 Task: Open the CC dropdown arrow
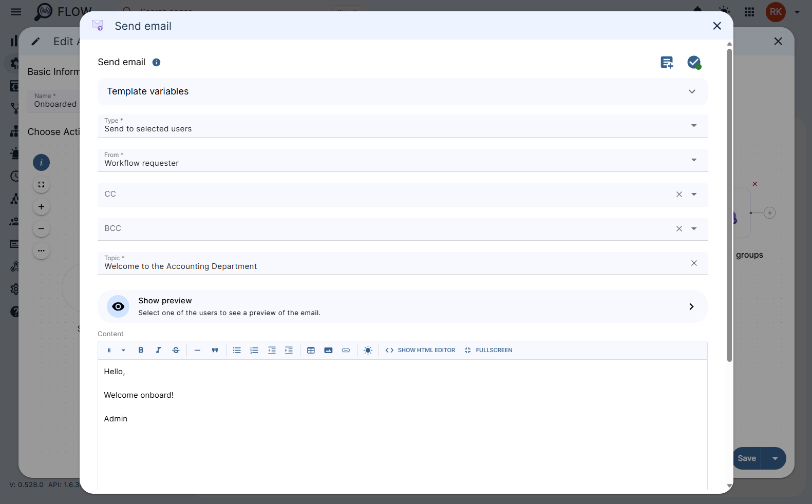[694, 195]
